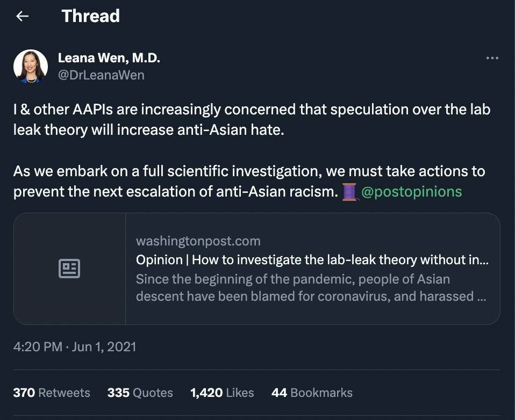Click Leana Wen's profile picture
515x420 pixels.
31,67
